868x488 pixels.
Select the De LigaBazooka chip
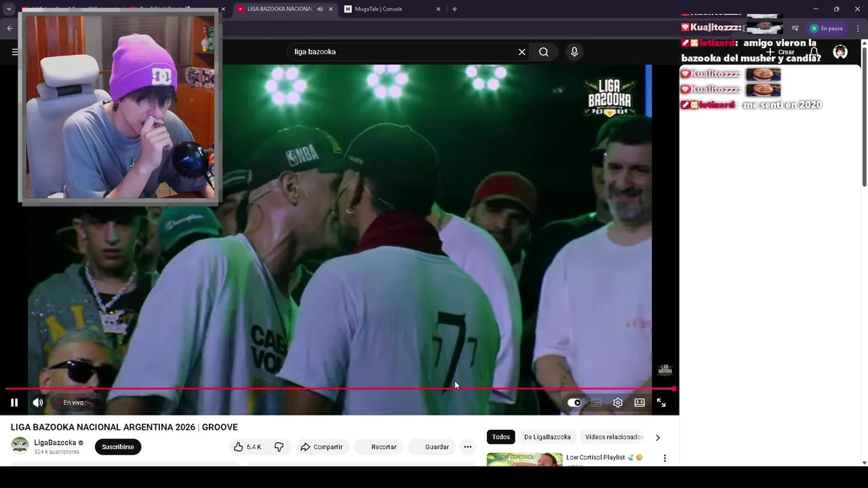click(x=547, y=437)
